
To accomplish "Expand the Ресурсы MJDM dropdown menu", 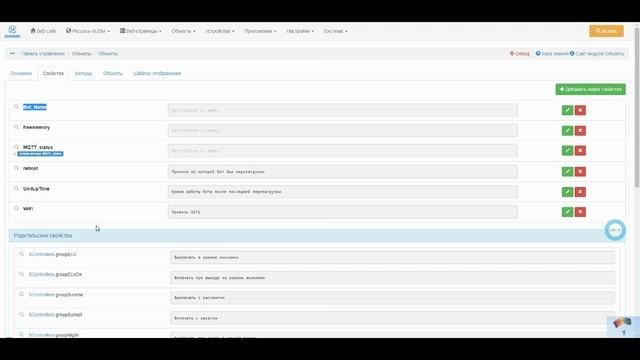I will (x=88, y=31).
